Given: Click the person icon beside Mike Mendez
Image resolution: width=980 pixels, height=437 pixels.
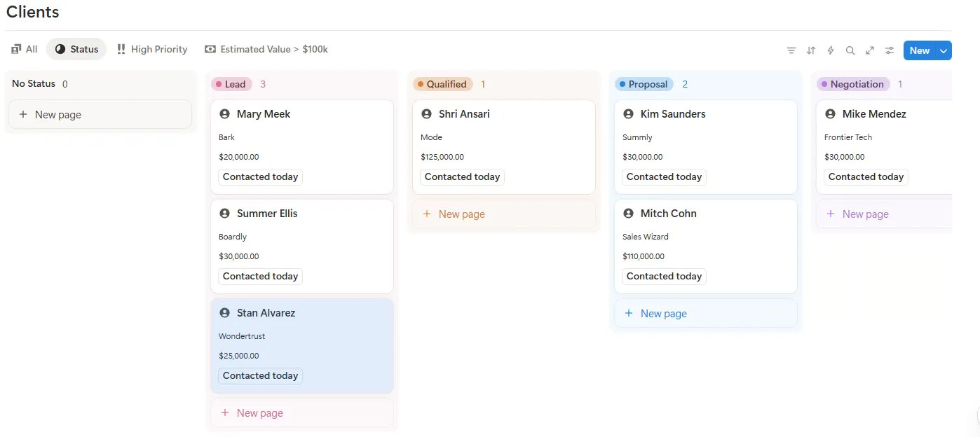Looking at the screenshot, I should (830, 113).
